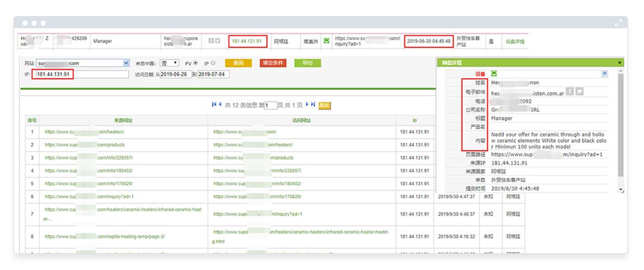Click the yellow 查询 search button
The image size is (644, 270).
point(238,63)
